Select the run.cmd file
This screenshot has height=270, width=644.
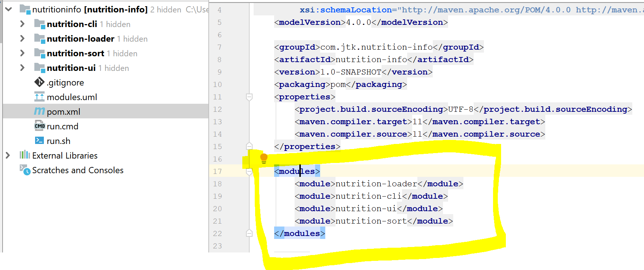pos(62,126)
